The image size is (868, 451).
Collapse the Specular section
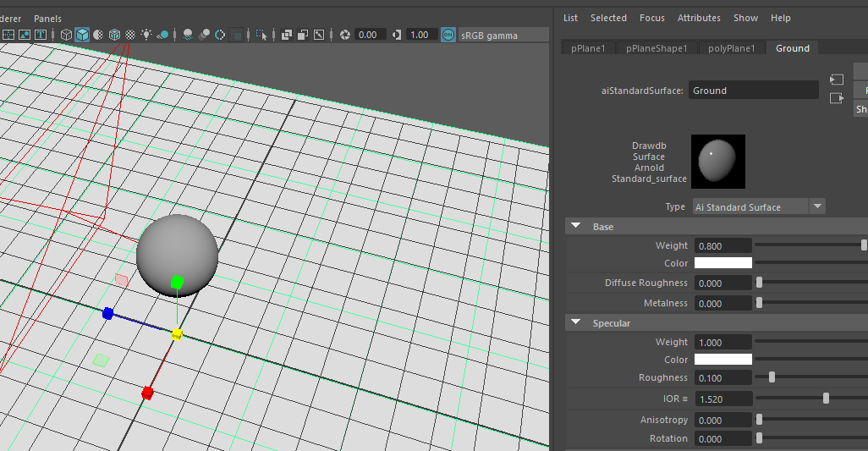pos(576,322)
